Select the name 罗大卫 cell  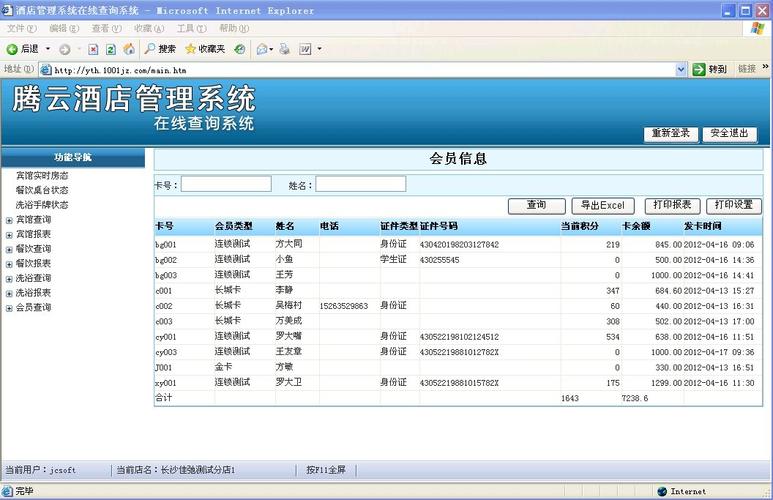[x=289, y=382]
